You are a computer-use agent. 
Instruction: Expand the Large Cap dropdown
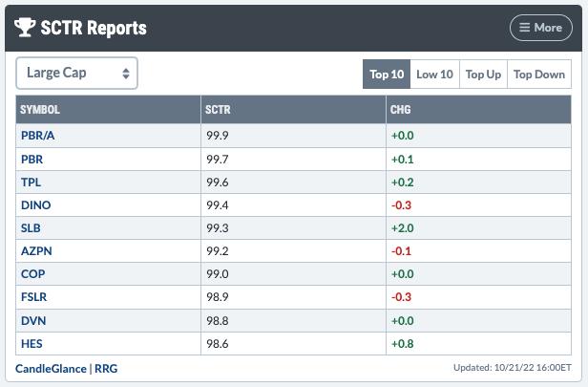pos(76,74)
